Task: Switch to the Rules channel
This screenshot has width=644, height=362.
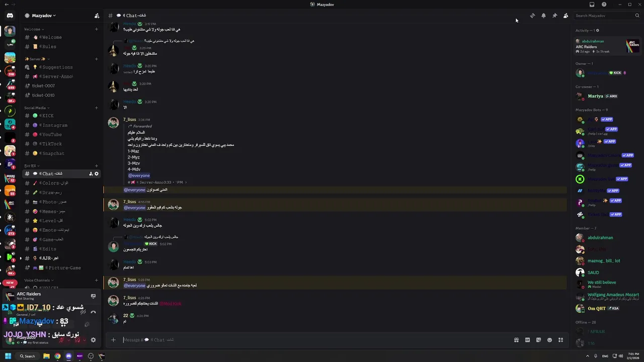Action: click(49, 47)
